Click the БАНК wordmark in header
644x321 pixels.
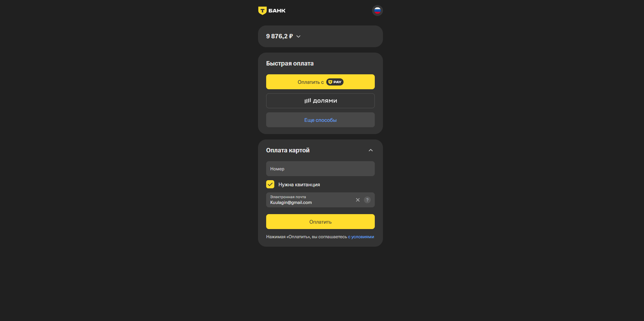point(277,11)
